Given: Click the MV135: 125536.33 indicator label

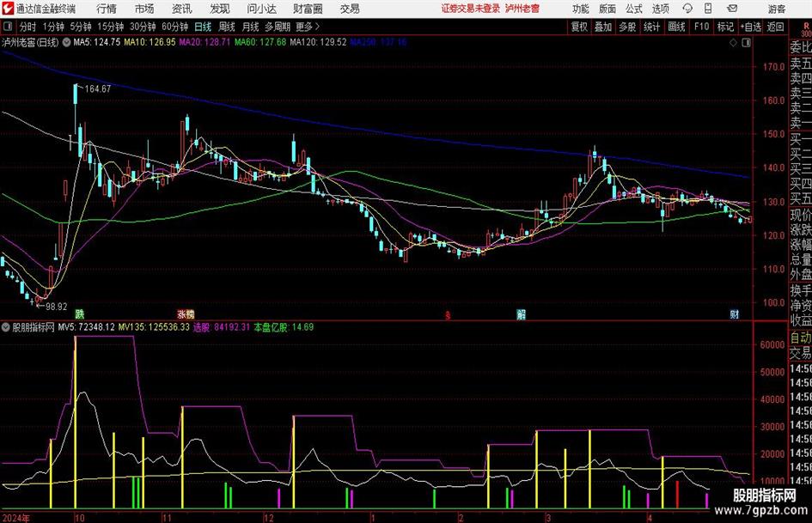Looking at the screenshot, I should [x=154, y=327].
